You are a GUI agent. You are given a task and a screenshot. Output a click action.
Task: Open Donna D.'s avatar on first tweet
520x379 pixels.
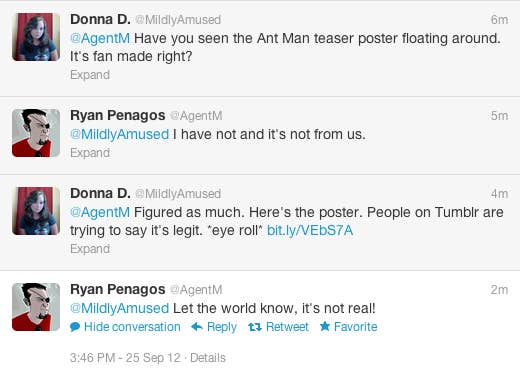(36, 37)
